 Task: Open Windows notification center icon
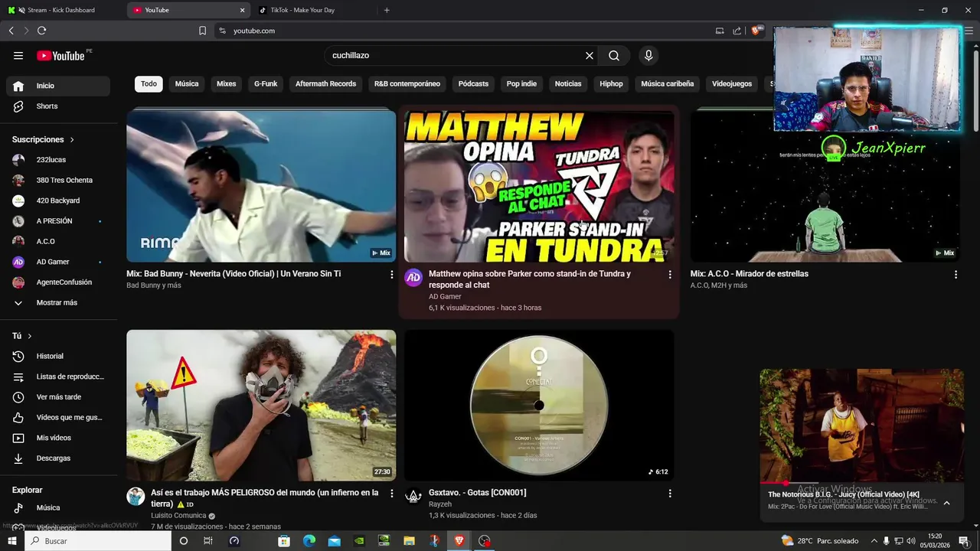(964, 541)
